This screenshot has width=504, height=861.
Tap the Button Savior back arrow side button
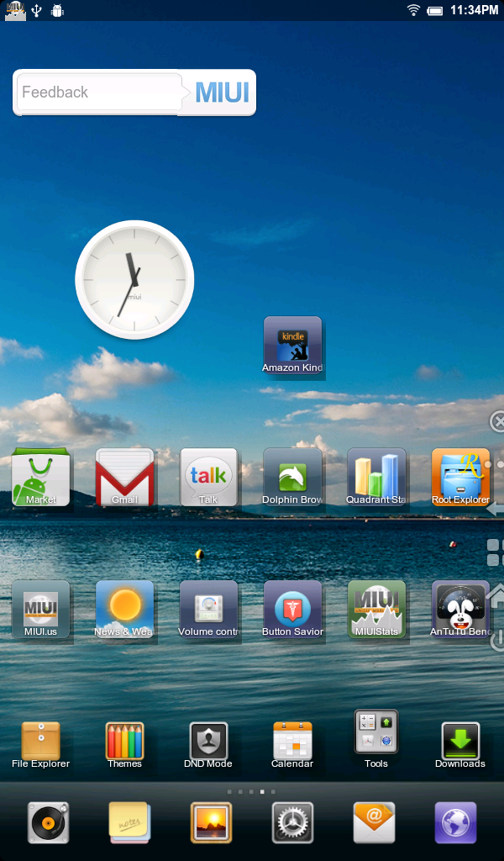tap(496, 509)
